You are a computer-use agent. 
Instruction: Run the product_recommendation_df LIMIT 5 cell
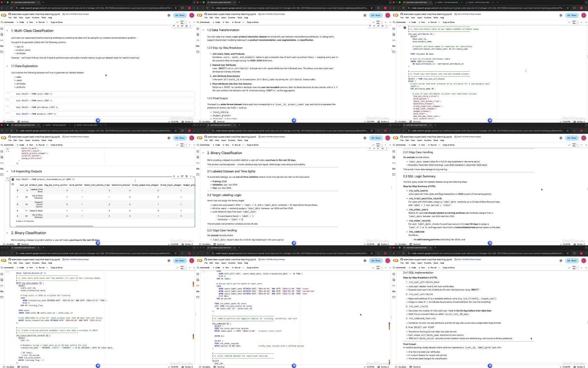pos(13,179)
